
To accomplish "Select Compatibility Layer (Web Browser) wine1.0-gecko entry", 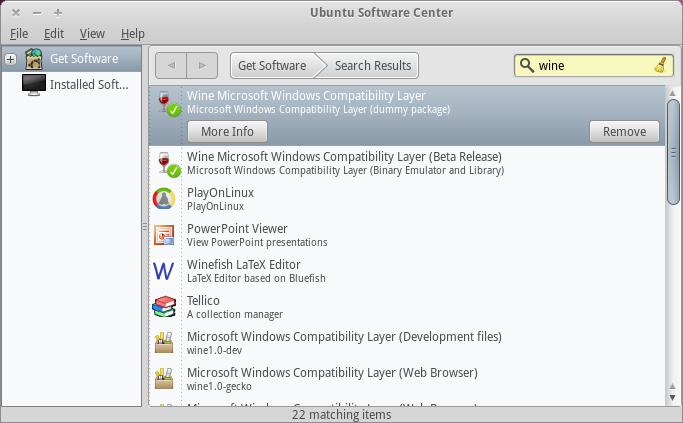I will [407, 379].
